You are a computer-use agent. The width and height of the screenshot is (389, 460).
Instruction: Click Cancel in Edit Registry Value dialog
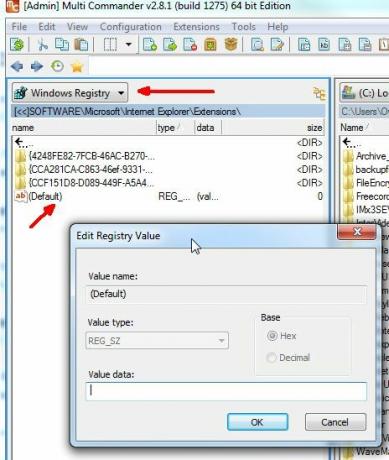pyautogui.click(x=335, y=422)
